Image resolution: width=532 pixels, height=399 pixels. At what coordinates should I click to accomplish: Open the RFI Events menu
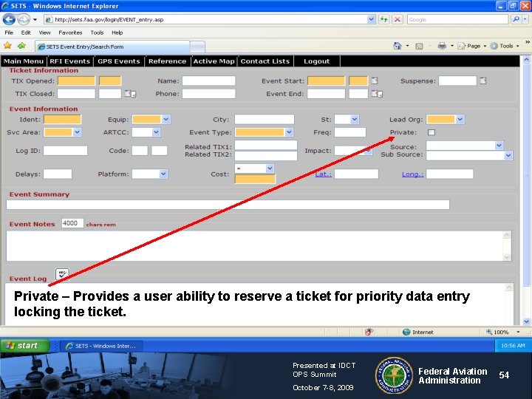pyautogui.click(x=70, y=61)
